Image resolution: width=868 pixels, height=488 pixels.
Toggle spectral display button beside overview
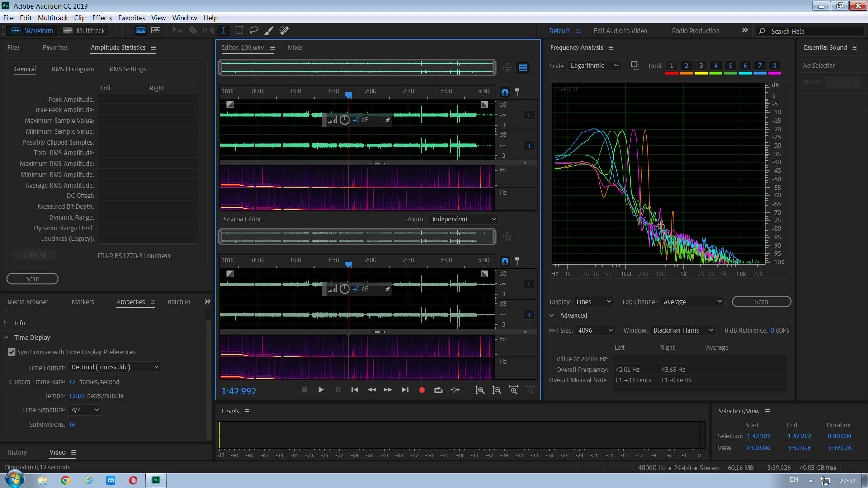coord(523,68)
